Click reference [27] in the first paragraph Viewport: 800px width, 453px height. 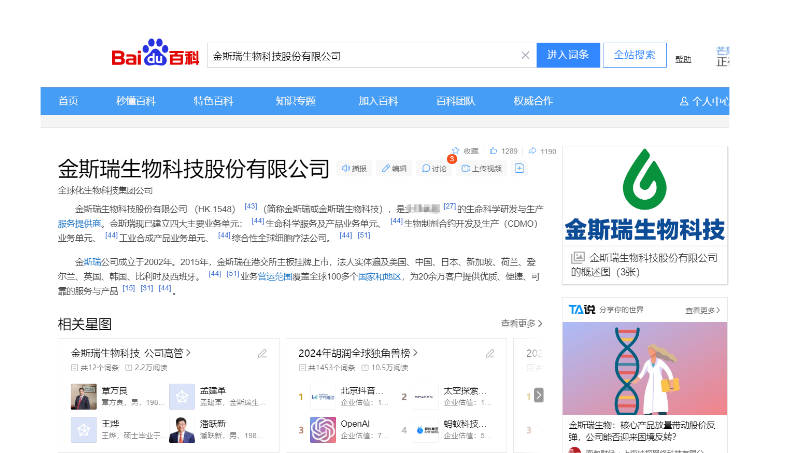[449, 206]
